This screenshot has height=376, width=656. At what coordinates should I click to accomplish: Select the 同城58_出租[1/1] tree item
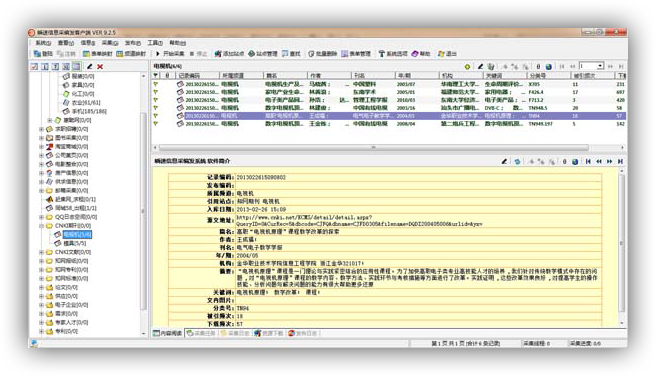click(76, 208)
